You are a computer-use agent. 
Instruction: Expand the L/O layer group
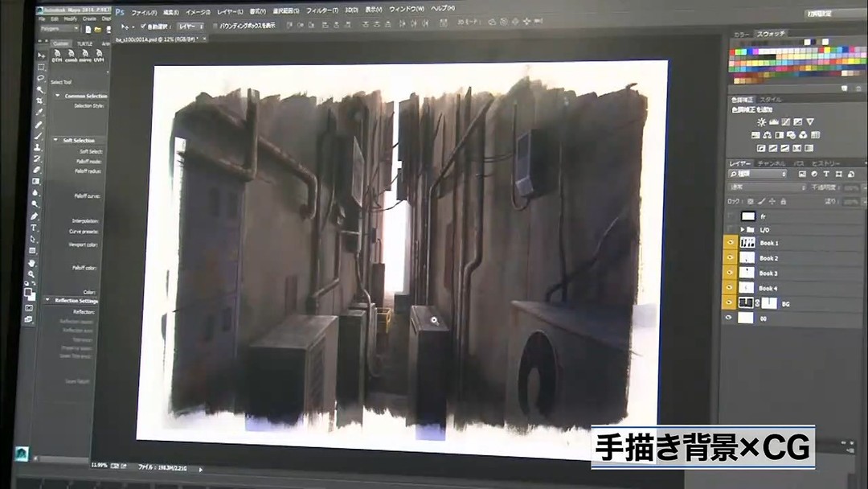coord(743,229)
